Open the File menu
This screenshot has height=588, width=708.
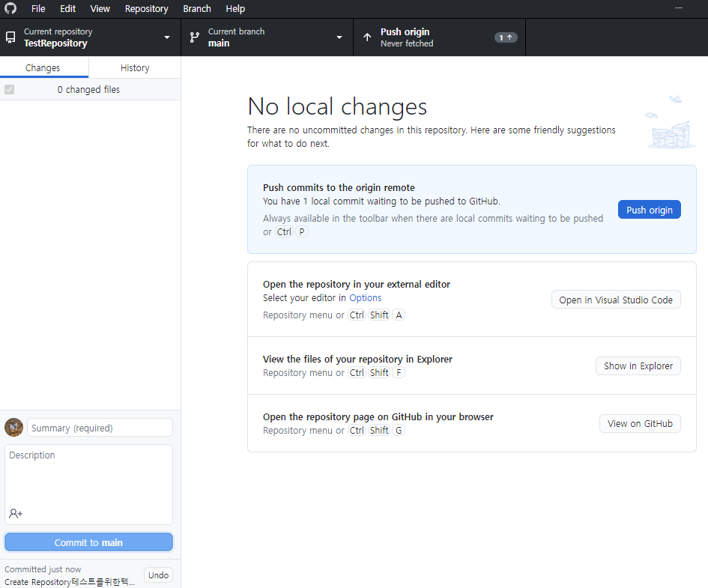tap(38, 8)
